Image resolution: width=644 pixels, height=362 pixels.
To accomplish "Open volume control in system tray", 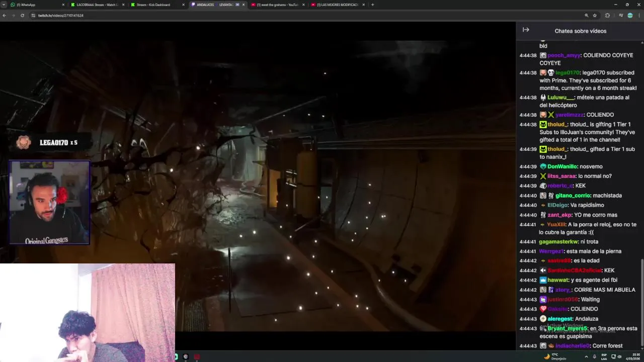I will pyautogui.click(x=620, y=356).
